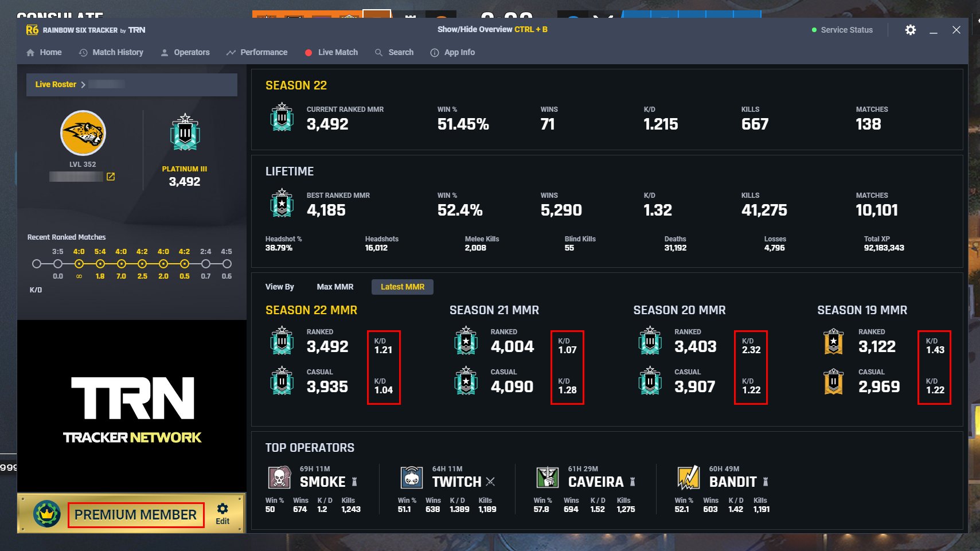Click the Operators person icon
Screen dimensions: 980x551
point(165,52)
